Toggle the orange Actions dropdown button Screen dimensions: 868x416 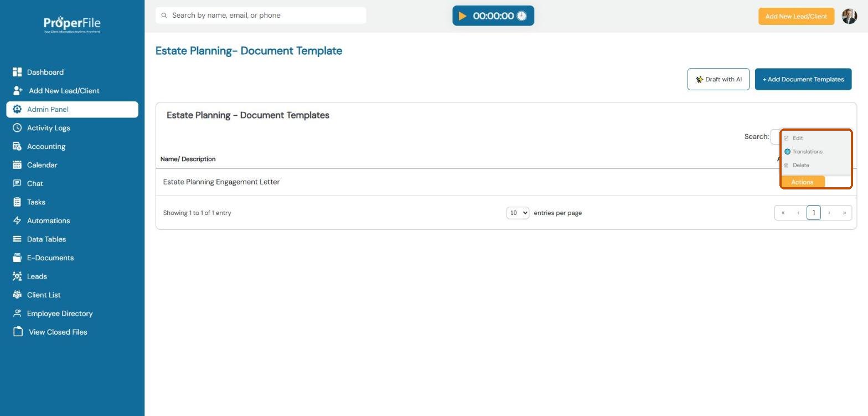(802, 182)
